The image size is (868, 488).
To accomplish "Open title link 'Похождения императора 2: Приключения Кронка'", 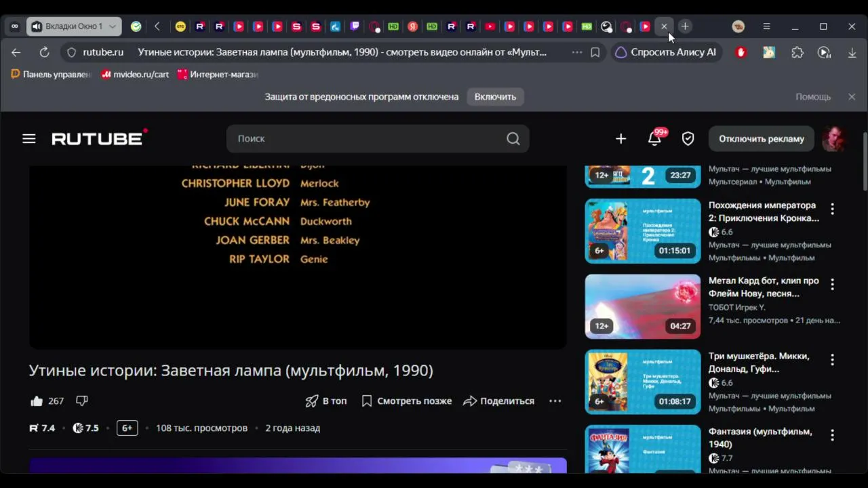I will click(x=764, y=211).
